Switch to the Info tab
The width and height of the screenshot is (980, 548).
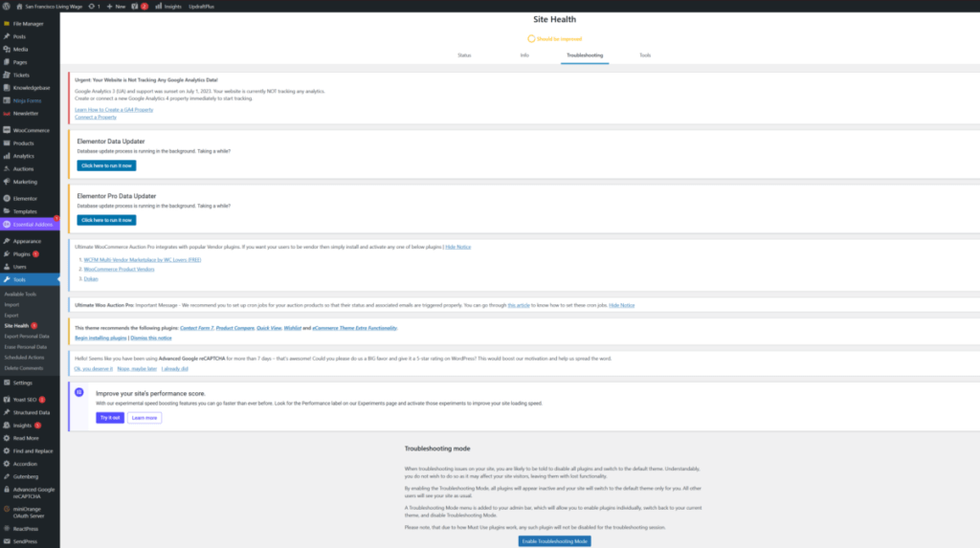point(524,55)
